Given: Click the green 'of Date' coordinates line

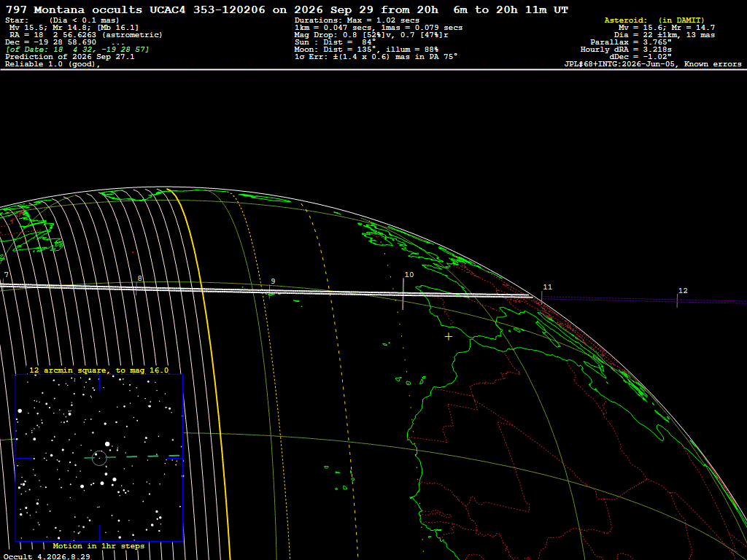Looking at the screenshot, I should pos(77,50).
